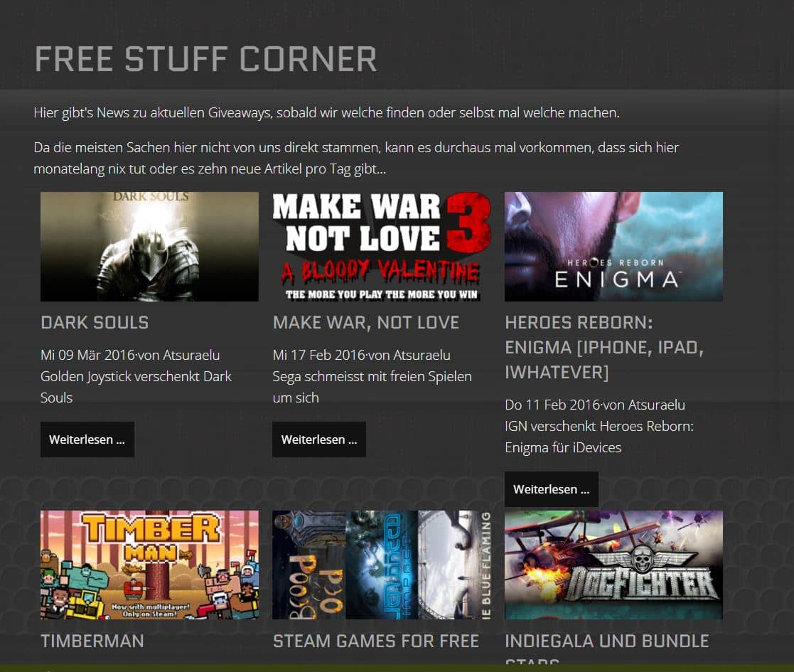Open the DARK SOULS headline link

[x=95, y=323]
